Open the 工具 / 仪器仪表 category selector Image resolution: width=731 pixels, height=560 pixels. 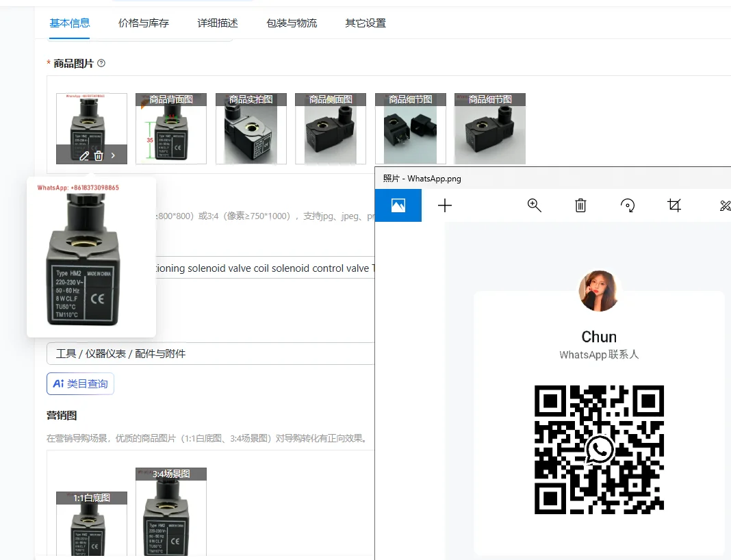(x=211, y=353)
